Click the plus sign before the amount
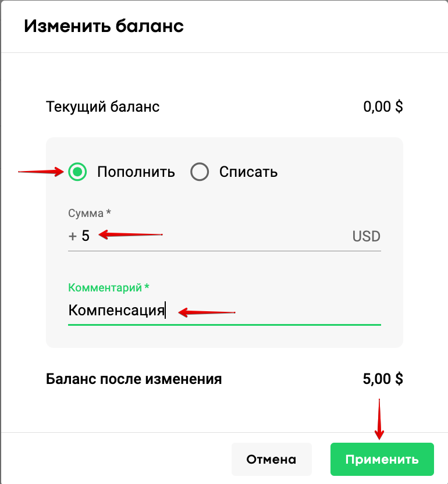448x484 pixels. [x=73, y=237]
